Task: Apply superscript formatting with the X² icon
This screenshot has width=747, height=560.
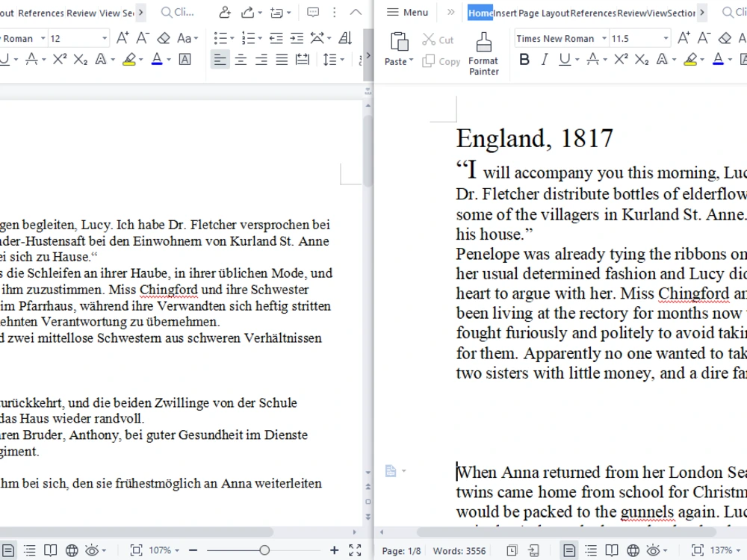Action: [59, 59]
